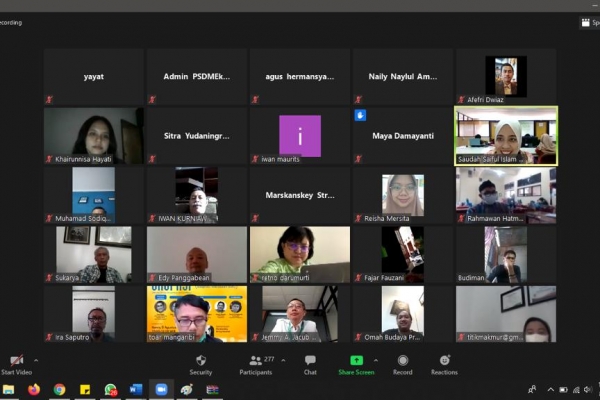This screenshot has width=600, height=400.
Task: Turn on camera with Start Video
Action: coord(15,364)
